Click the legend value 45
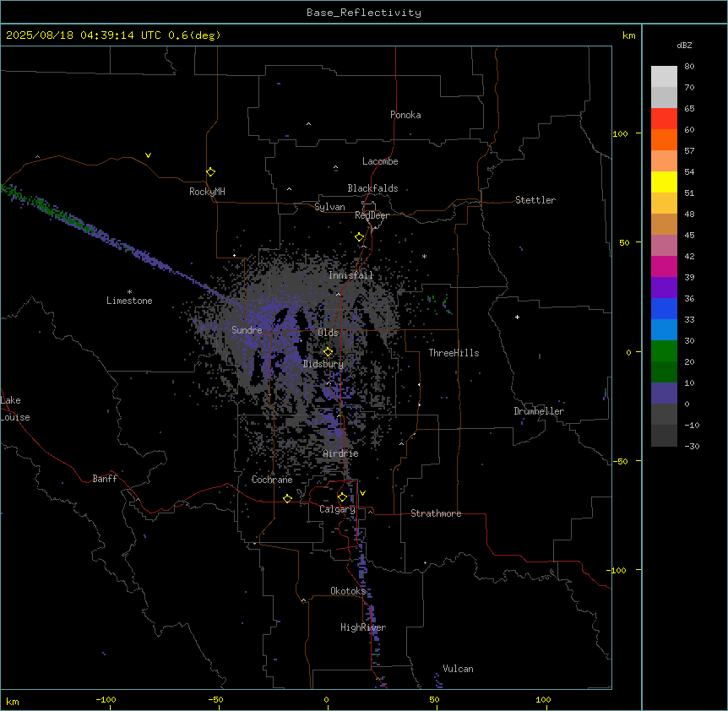Viewport: 728px width, 711px height. (689, 236)
